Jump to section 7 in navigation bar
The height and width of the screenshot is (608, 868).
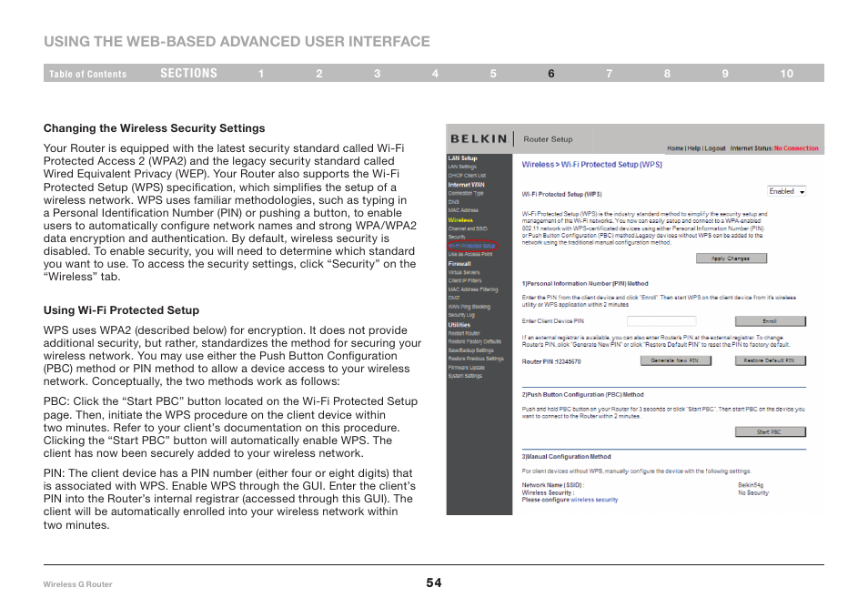[x=610, y=74]
